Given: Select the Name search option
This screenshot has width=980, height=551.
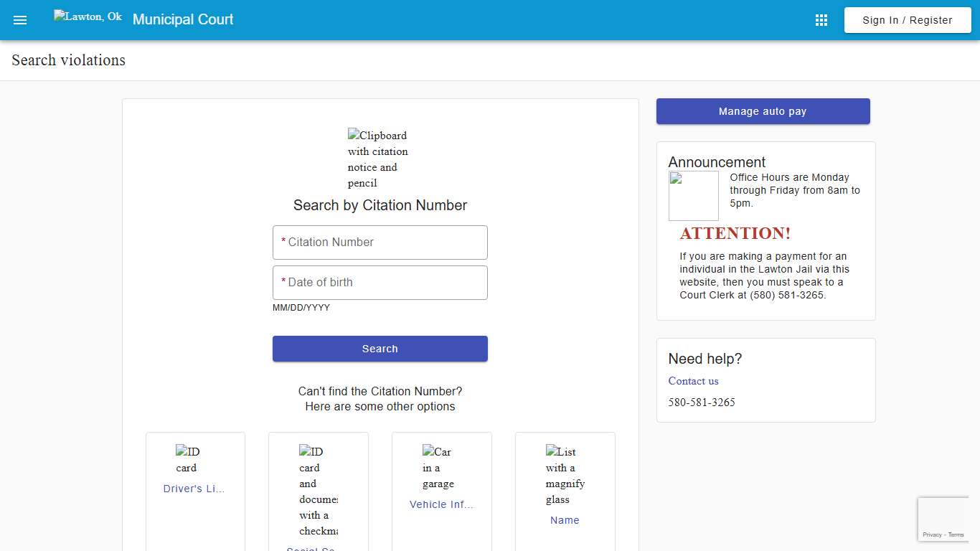Looking at the screenshot, I should (x=565, y=520).
